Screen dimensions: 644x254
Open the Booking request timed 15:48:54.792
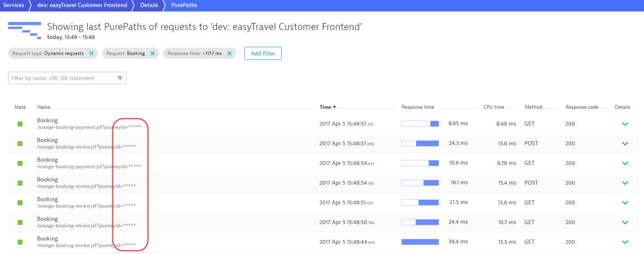click(x=48, y=179)
